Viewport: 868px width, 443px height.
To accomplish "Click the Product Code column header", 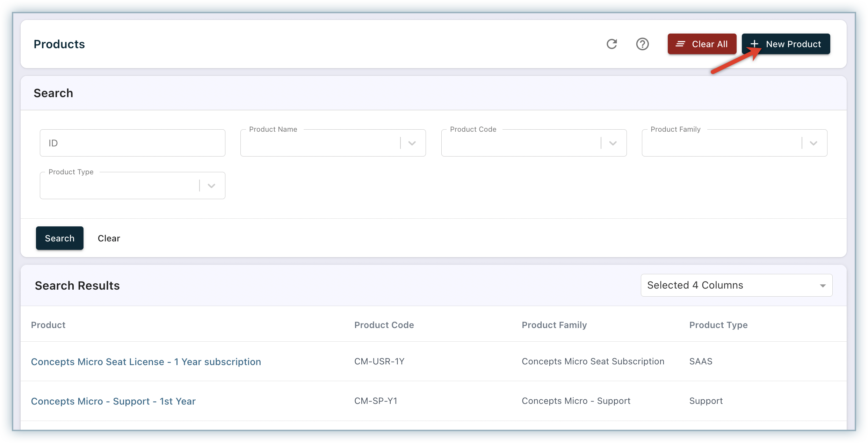I will pyautogui.click(x=384, y=325).
